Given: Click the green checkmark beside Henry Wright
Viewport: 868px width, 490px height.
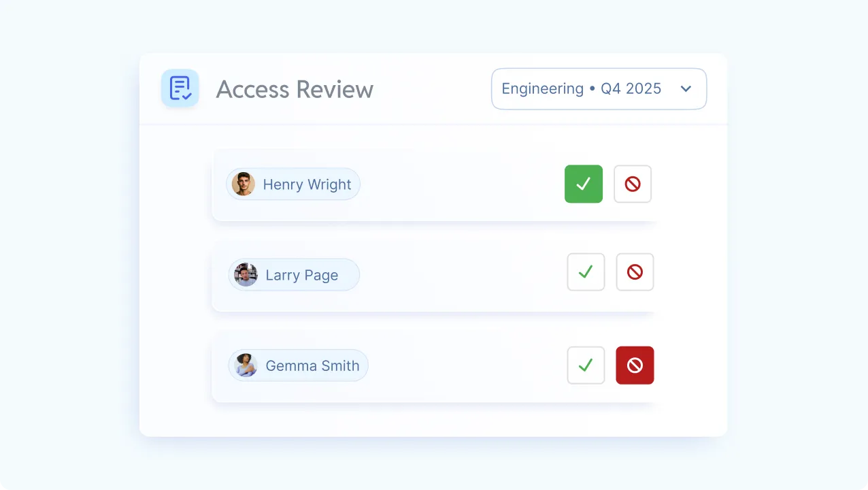Looking at the screenshot, I should coord(583,184).
